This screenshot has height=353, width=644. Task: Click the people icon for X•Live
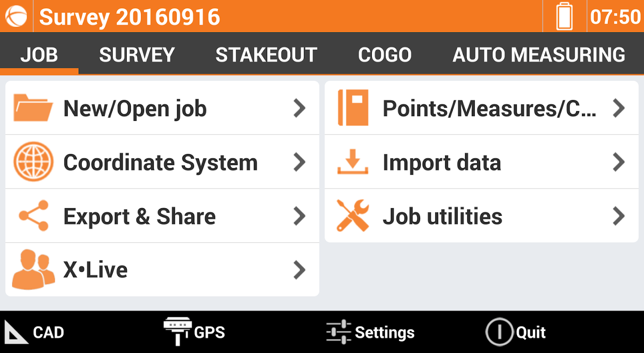pos(34,270)
